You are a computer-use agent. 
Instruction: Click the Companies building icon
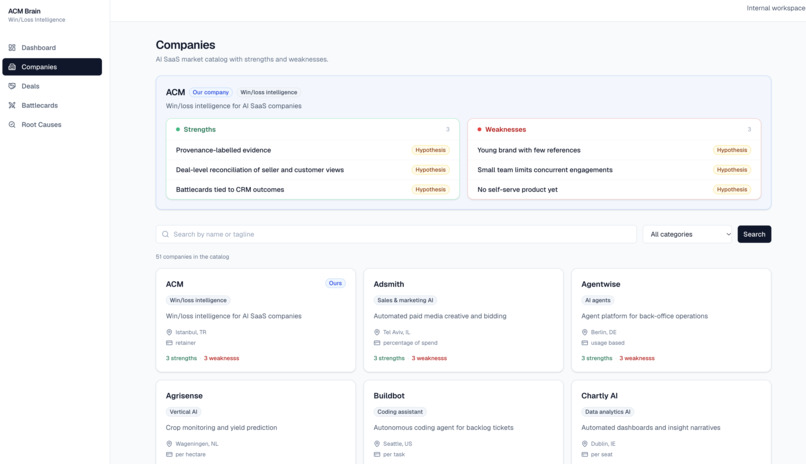pos(12,67)
